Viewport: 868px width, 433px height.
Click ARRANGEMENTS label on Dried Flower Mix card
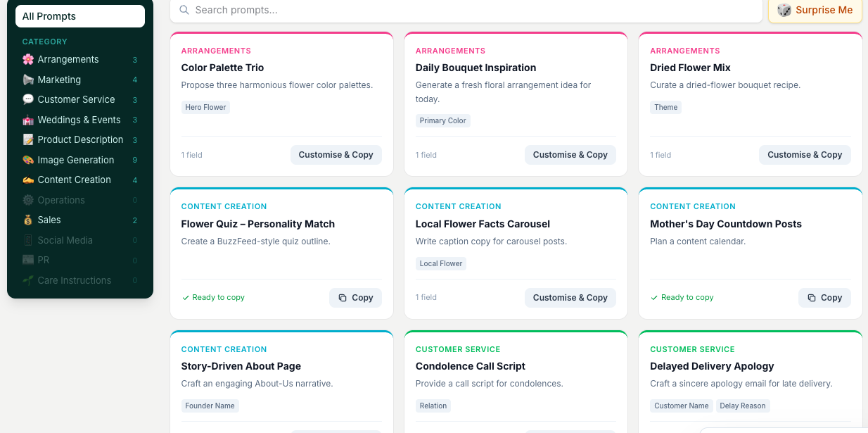tap(685, 51)
